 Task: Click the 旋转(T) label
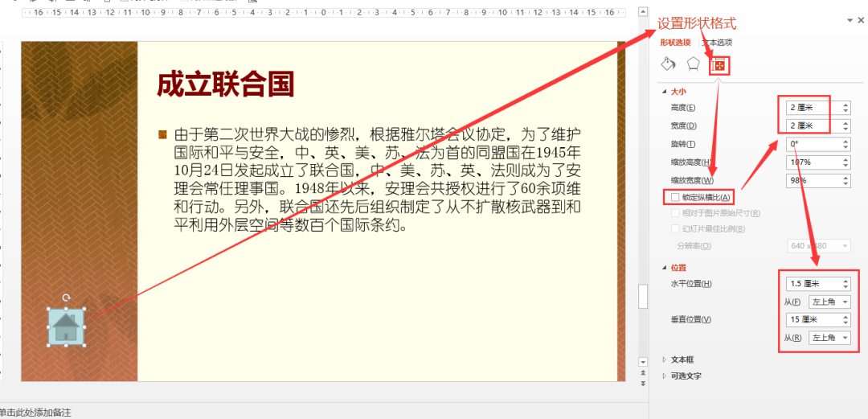(x=682, y=144)
